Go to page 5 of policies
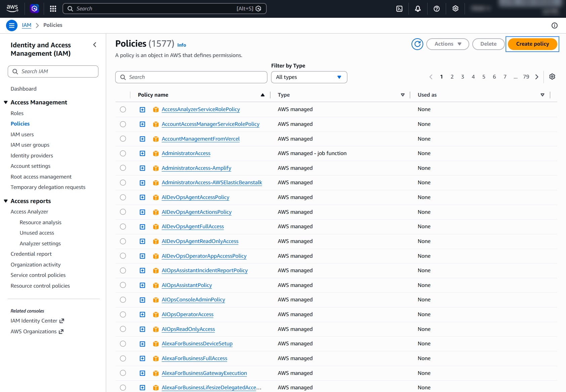The image size is (566, 392). pos(484,77)
